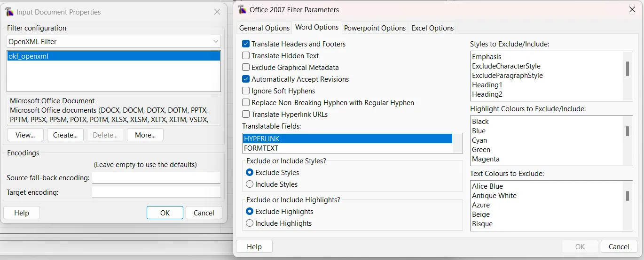
Task: Select the Include Styles radio button
Action: tap(250, 184)
